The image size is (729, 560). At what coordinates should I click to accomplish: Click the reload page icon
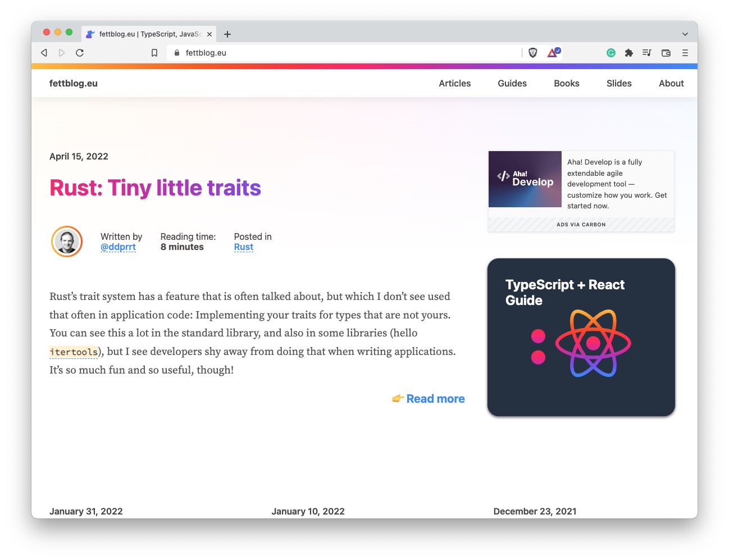pos(80,52)
